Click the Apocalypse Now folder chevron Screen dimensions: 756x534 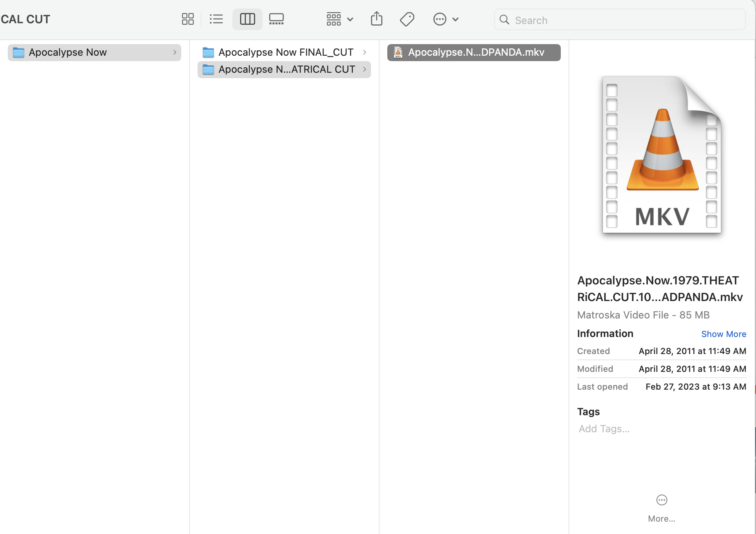(x=175, y=52)
